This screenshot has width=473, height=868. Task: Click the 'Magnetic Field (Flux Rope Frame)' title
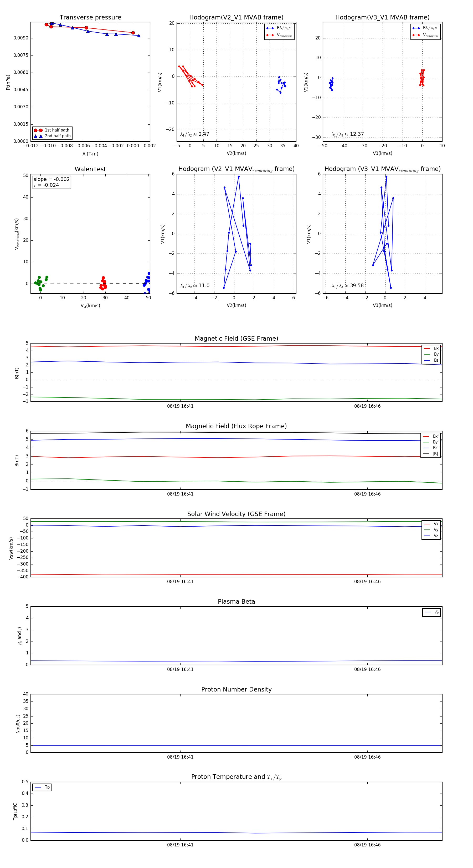click(236, 426)
